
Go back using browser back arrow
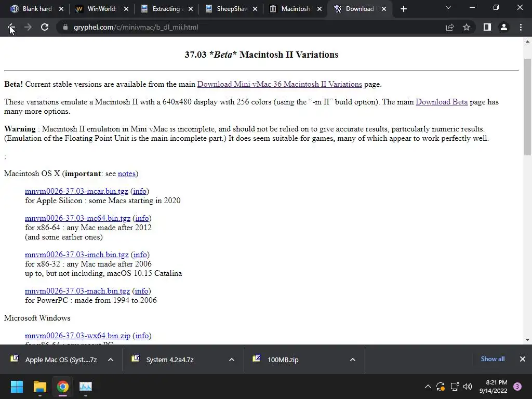[11, 28]
